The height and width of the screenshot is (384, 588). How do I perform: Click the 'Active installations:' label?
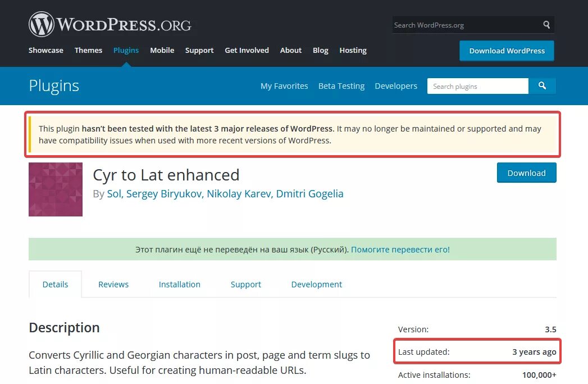pyautogui.click(x=434, y=374)
